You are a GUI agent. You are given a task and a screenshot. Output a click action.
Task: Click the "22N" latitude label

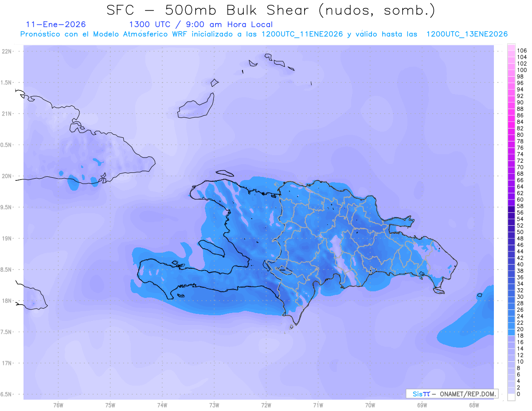click(x=7, y=51)
